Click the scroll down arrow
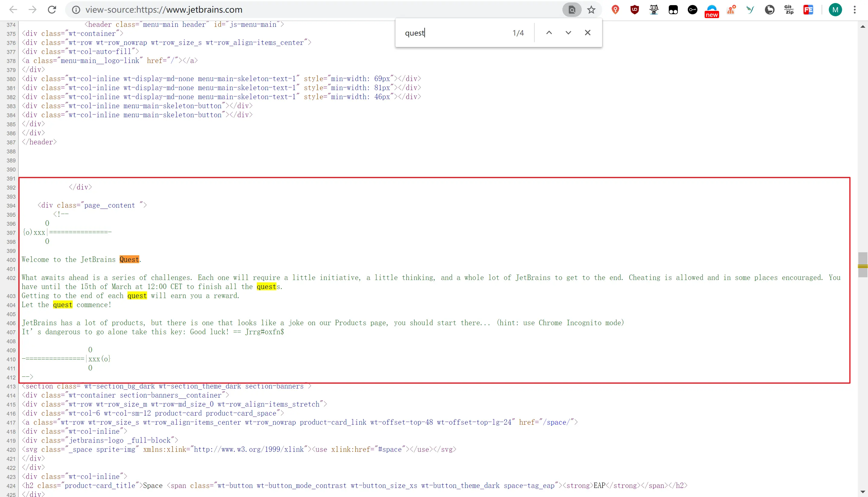This screenshot has width=868, height=497. 863,492
